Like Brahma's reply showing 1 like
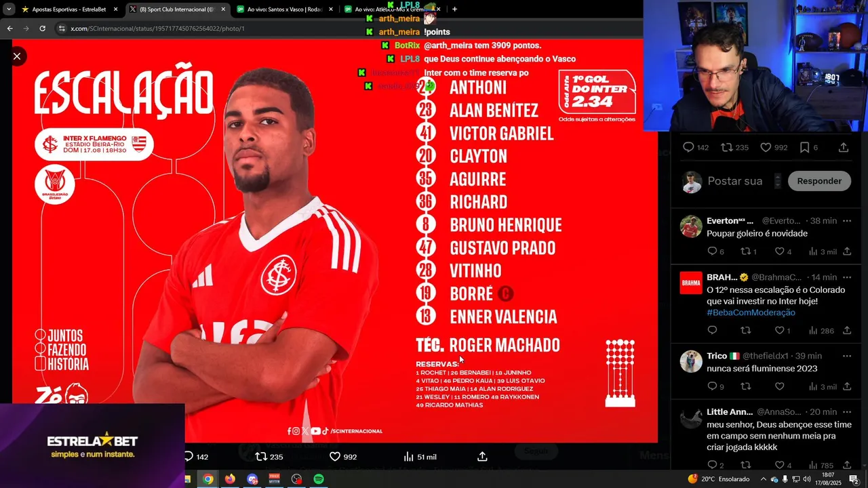868x488 pixels. coord(779,331)
